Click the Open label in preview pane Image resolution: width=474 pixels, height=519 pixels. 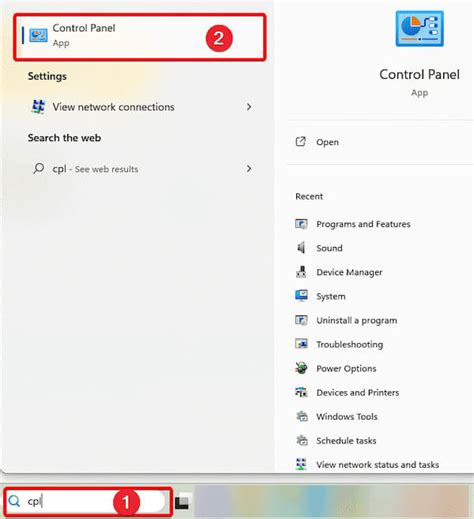point(327,142)
